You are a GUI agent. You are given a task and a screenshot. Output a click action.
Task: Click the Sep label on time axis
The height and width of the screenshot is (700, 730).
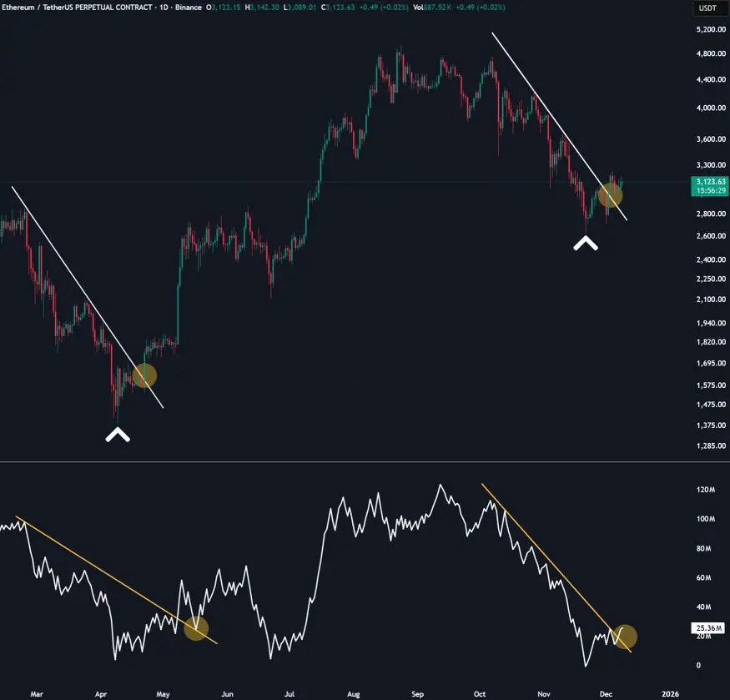pyautogui.click(x=418, y=694)
